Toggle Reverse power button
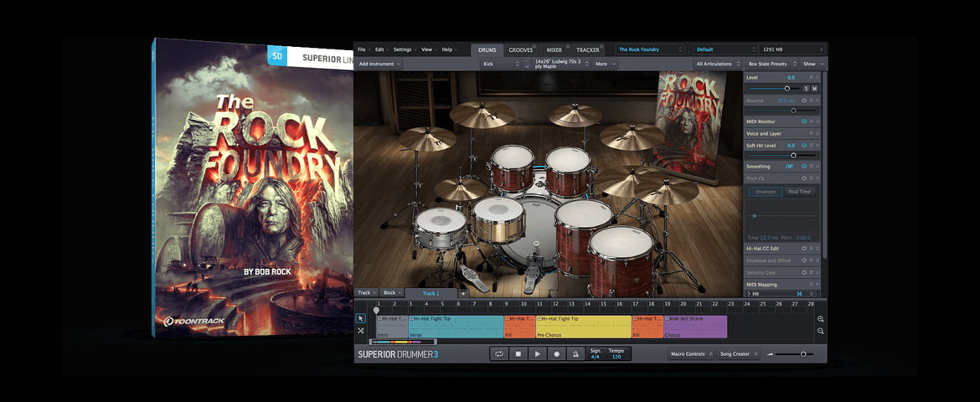The width and height of the screenshot is (980, 402). click(x=804, y=100)
